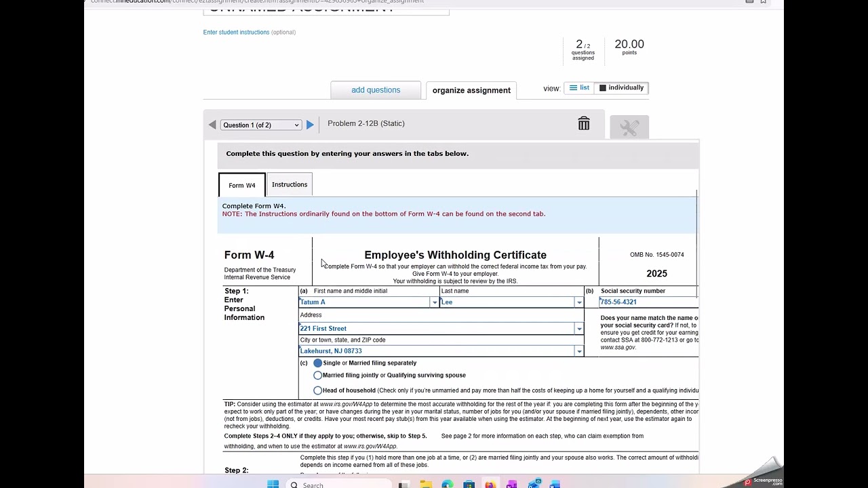Click the questions assigned count

pos(583,49)
